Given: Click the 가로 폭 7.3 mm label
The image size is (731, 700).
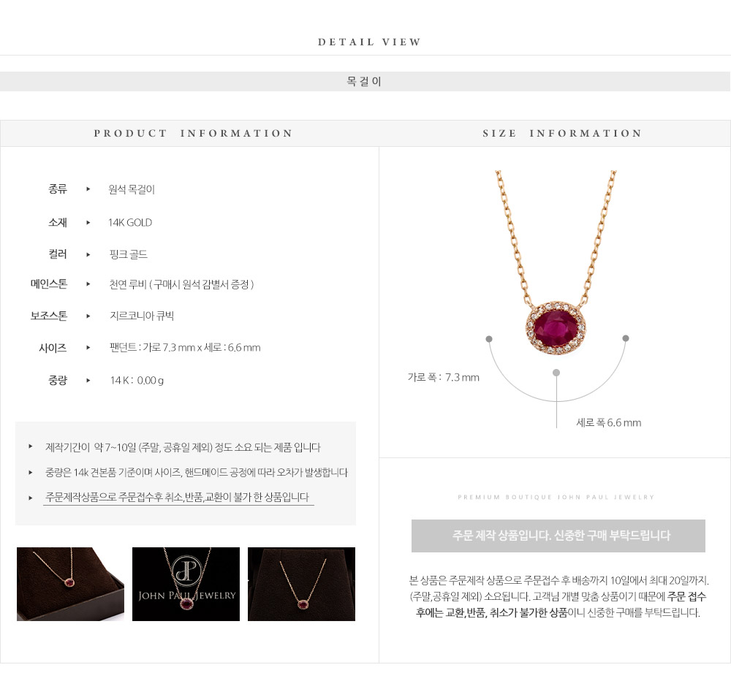Looking at the screenshot, I should click(444, 378).
